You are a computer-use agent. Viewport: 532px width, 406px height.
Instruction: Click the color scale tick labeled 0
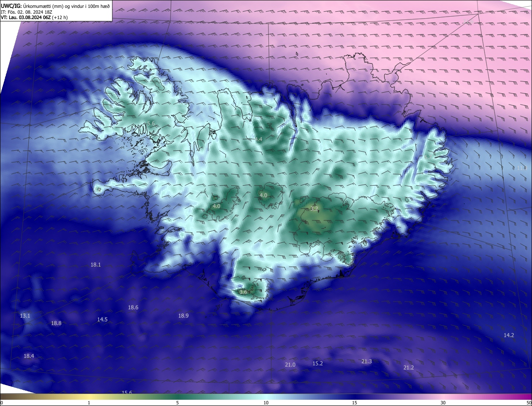coord(1,403)
